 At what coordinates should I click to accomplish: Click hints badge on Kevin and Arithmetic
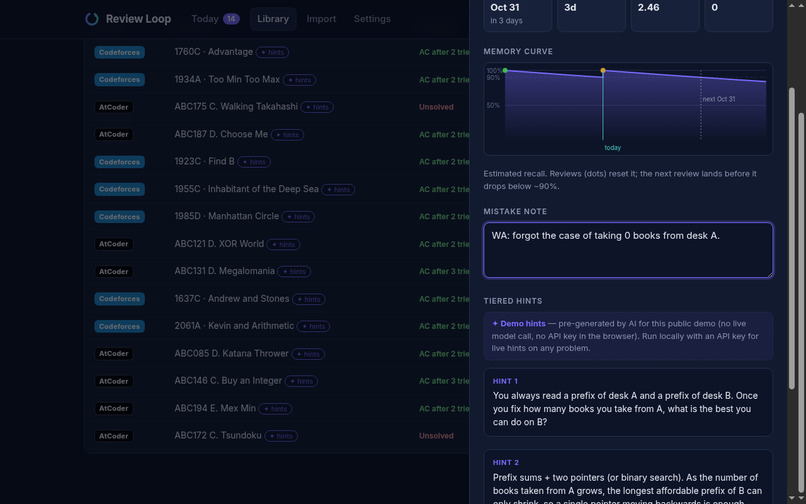(x=313, y=327)
